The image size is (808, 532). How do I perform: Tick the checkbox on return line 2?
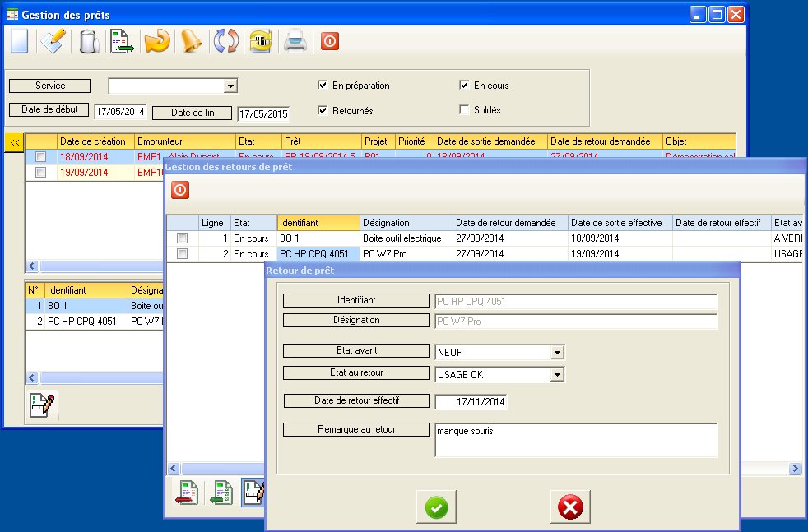click(182, 253)
